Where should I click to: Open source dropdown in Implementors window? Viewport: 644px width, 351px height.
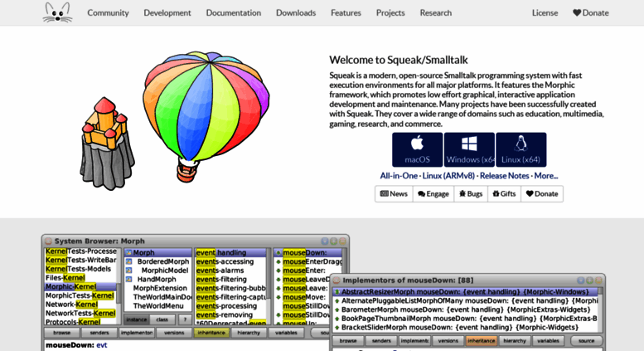586,341
